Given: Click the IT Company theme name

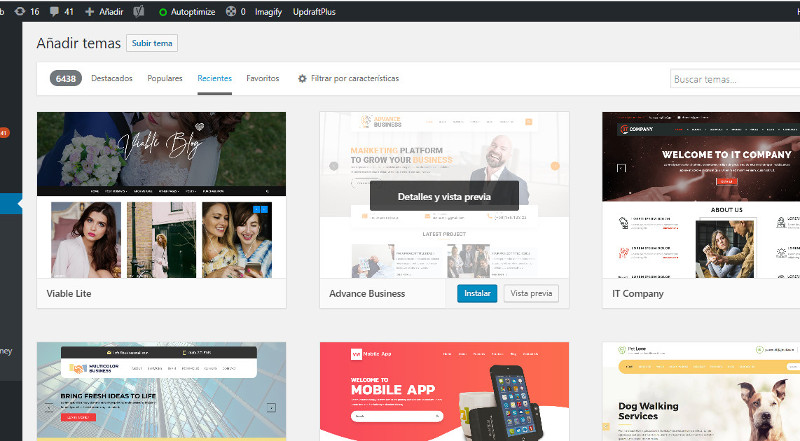Looking at the screenshot, I should pyautogui.click(x=638, y=293).
